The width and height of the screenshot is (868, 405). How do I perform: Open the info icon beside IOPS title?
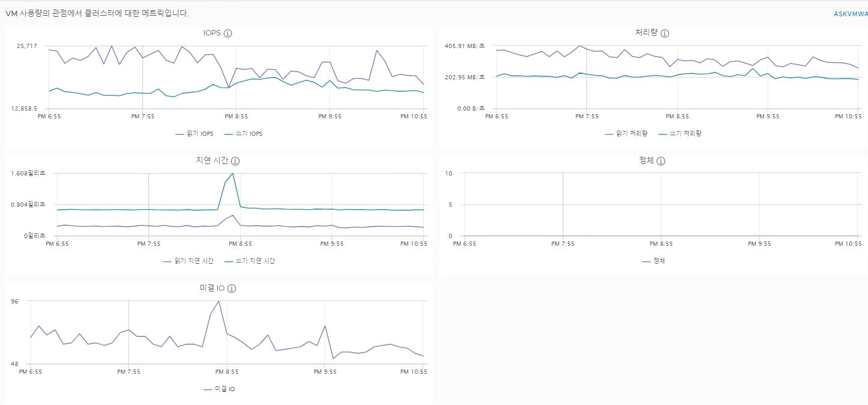coord(228,33)
